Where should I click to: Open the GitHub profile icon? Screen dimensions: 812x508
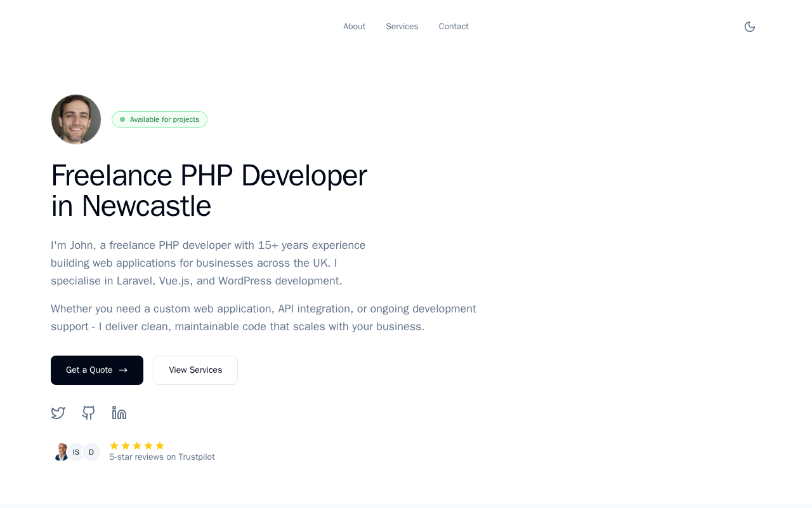(x=89, y=413)
